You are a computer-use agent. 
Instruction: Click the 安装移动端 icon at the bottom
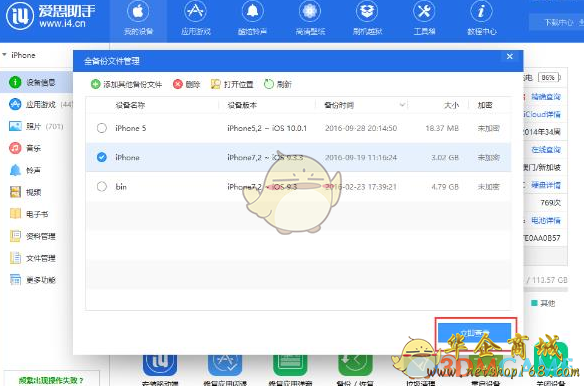tap(160, 365)
